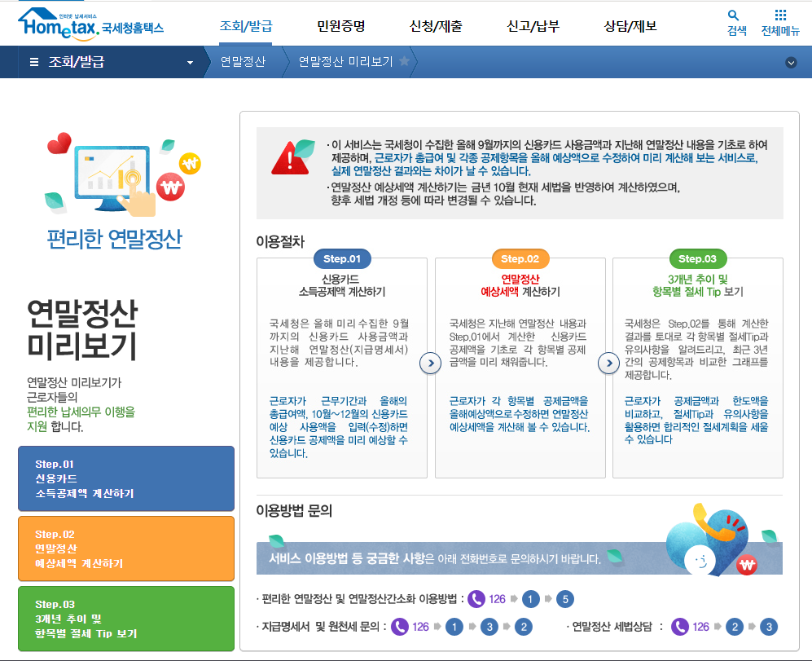The height and width of the screenshot is (661, 812).
Task: Click the hamburger icon beside 조회/발급
Action: [34, 62]
